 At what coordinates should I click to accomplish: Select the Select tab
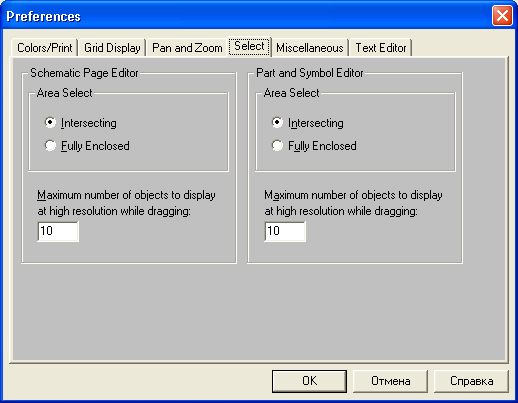249,46
